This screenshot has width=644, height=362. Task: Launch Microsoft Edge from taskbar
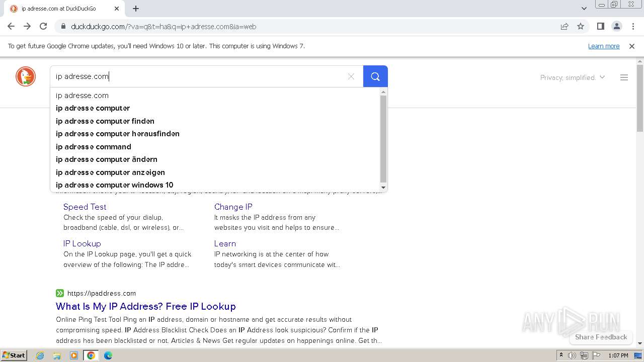click(108, 355)
